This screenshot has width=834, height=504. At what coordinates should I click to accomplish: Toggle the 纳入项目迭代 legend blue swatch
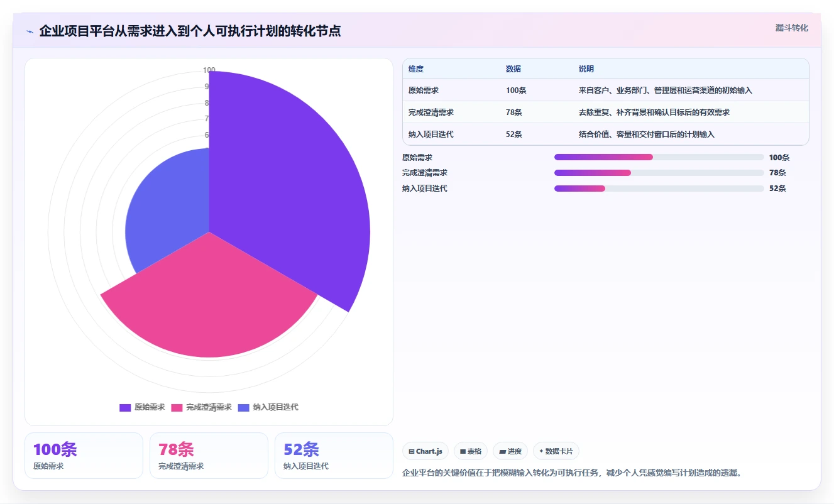pos(244,407)
